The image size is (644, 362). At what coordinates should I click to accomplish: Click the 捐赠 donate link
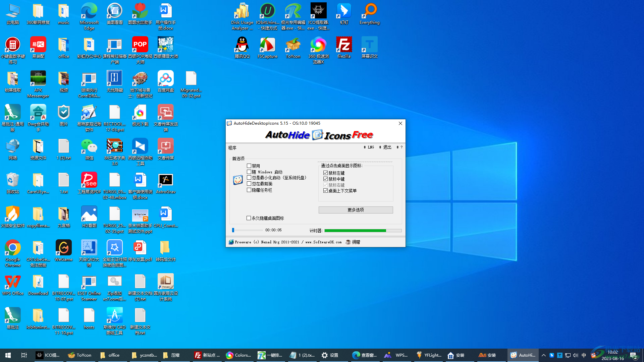coord(353,242)
